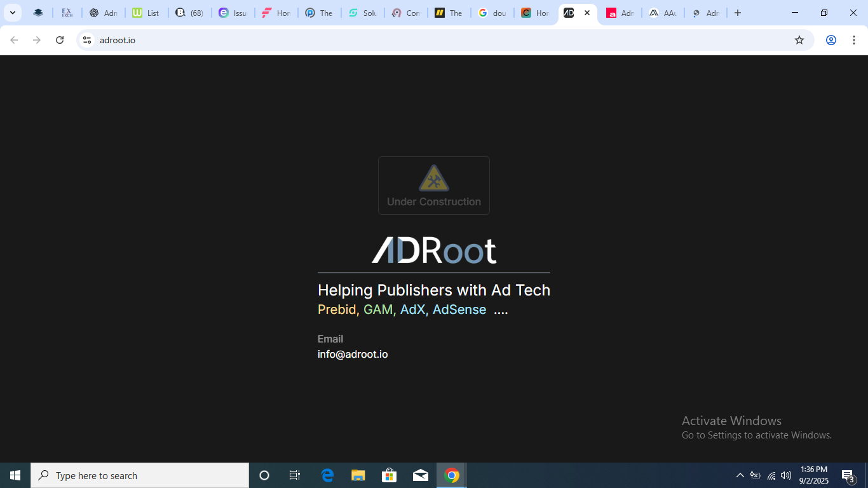Switch to the Google dou tab
This screenshot has height=488, width=868.
492,13
